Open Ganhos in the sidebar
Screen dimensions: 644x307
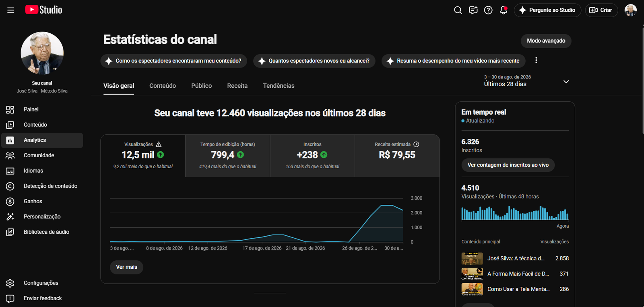[42, 201]
